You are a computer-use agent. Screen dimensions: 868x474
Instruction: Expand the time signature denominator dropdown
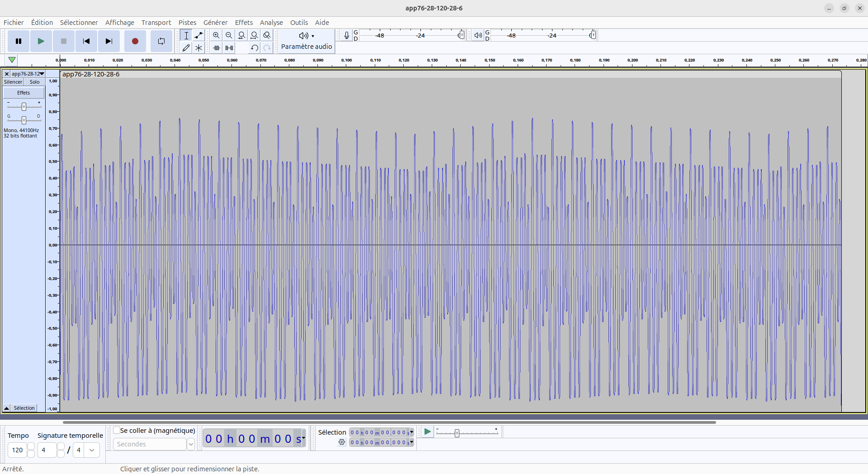coord(92,450)
